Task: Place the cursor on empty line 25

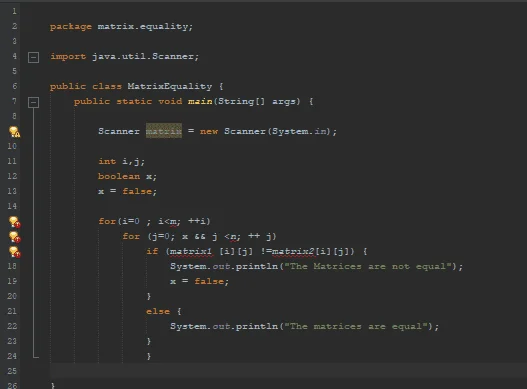Action: 288,371
